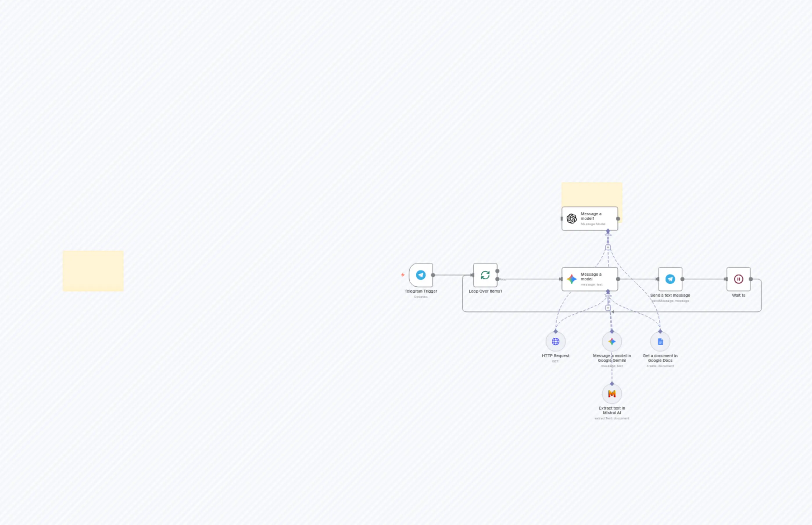This screenshot has width=812, height=525.
Task: Click the output connector dot of Telegram Trigger
Action: click(433, 275)
